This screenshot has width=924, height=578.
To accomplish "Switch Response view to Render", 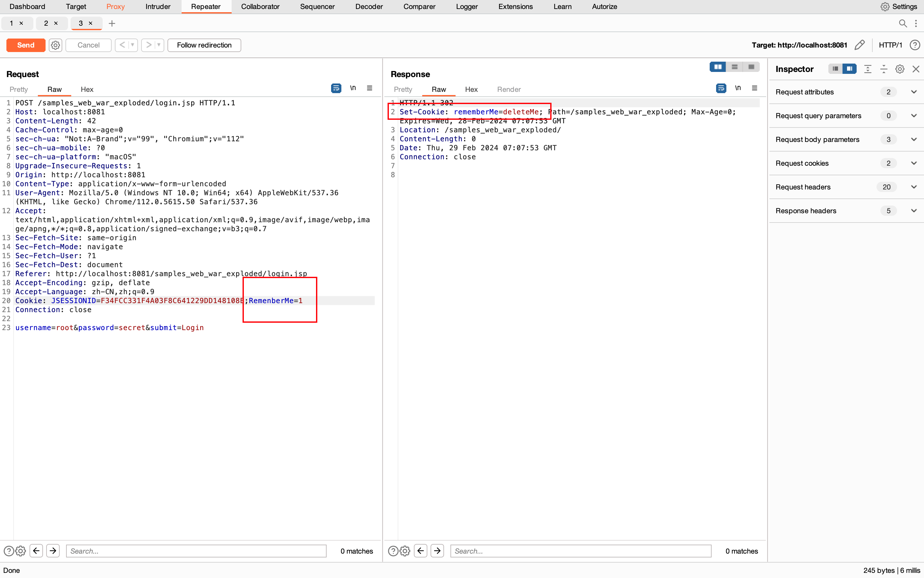I will point(509,89).
